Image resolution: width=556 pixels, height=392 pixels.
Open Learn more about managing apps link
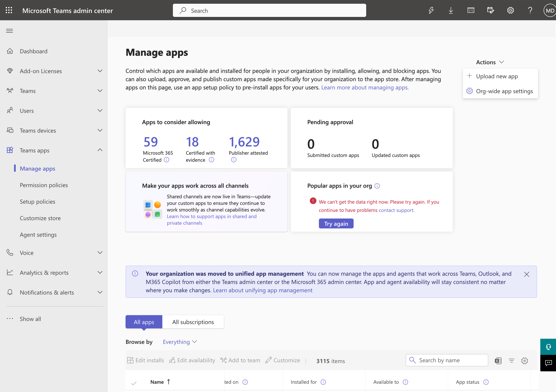365,87
